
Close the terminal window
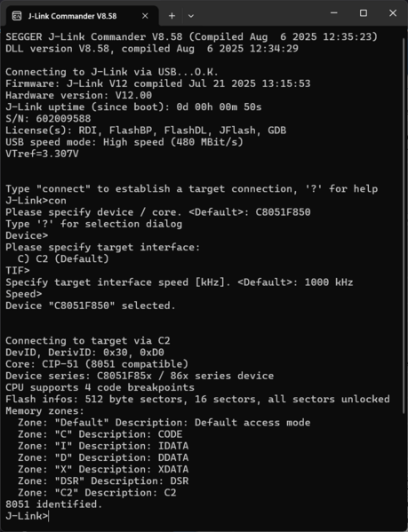(393, 13)
